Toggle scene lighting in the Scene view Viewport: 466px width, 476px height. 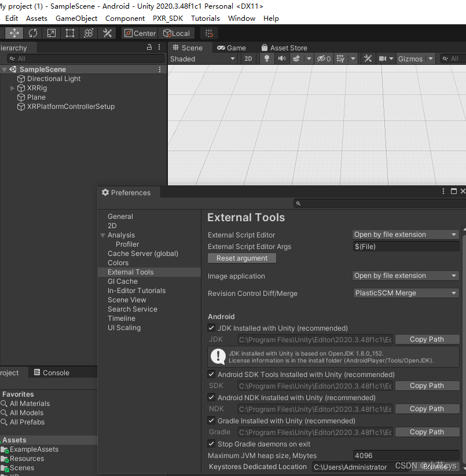(266, 58)
